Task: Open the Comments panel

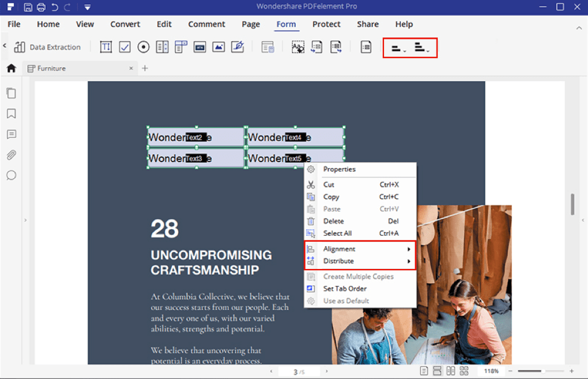Action: [x=11, y=134]
